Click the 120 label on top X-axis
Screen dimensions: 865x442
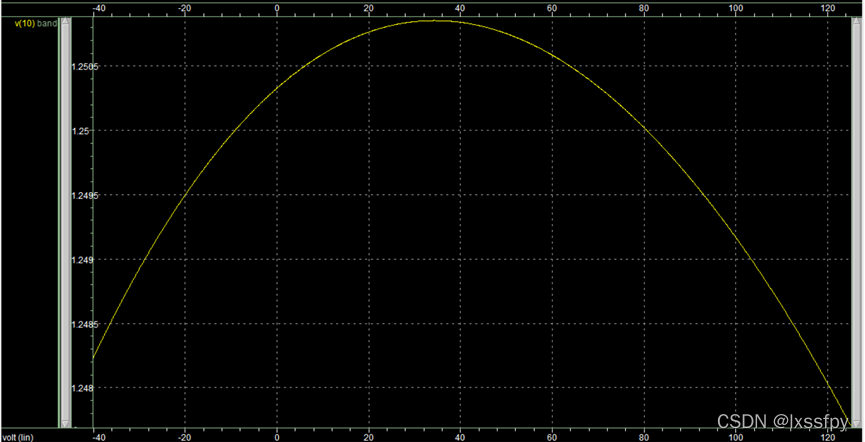click(x=827, y=8)
